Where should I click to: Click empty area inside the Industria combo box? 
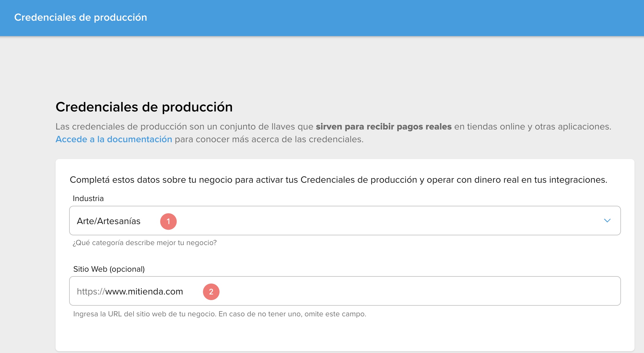(x=384, y=221)
